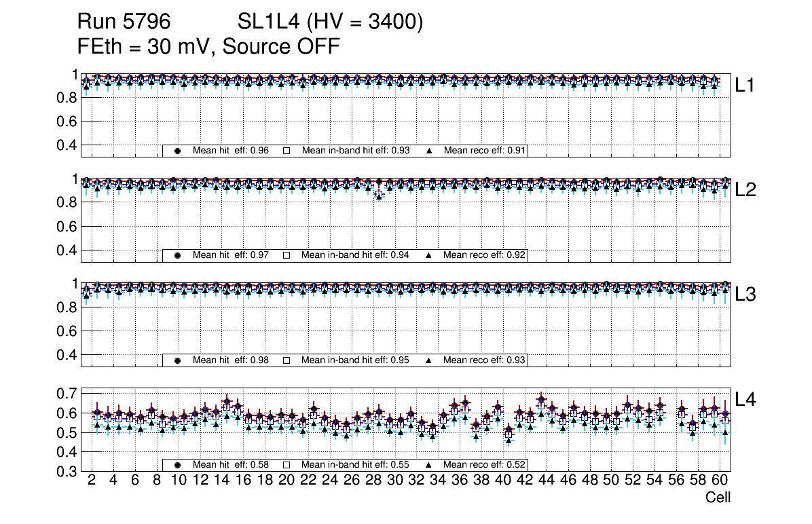Click the filled circle marker in L1 legend

pos(178,151)
